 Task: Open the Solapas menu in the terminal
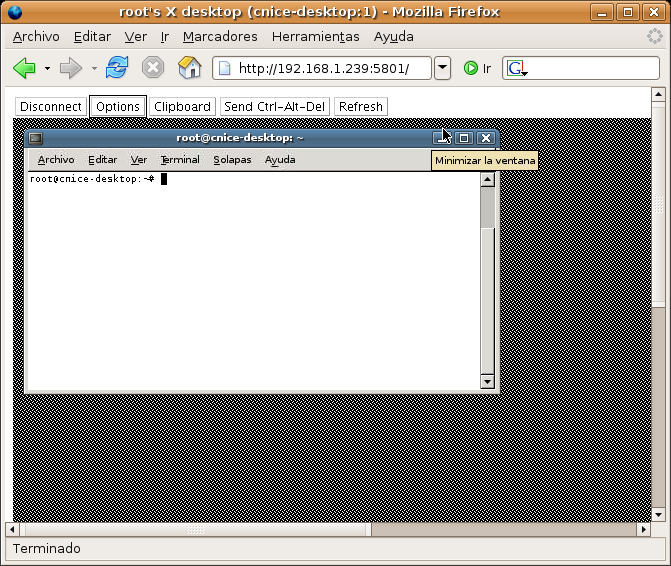[232, 160]
